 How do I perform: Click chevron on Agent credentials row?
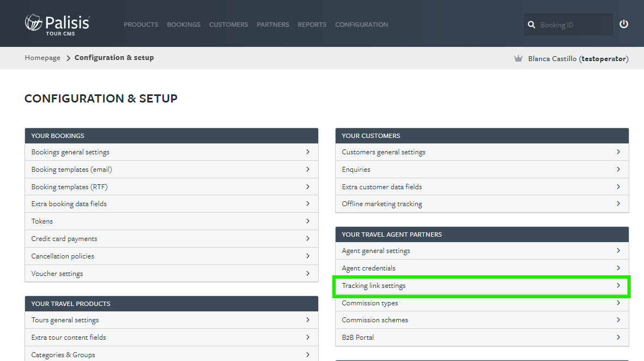(x=618, y=268)
